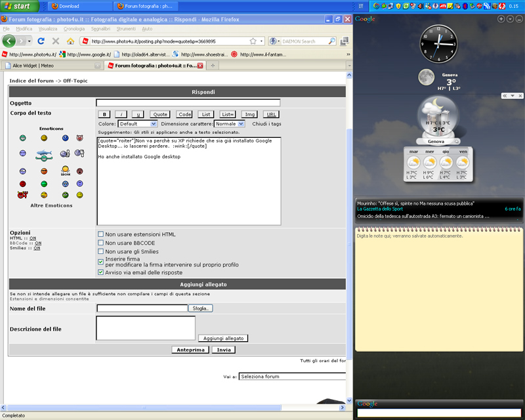
Task: Click the Windows start button
Action: pyautogui.click(x=20, y=6)
